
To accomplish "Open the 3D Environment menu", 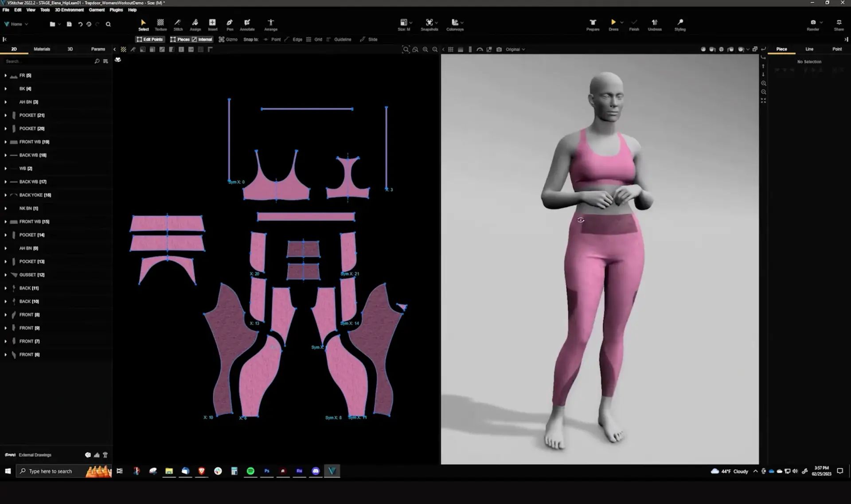I will point(69,10).
